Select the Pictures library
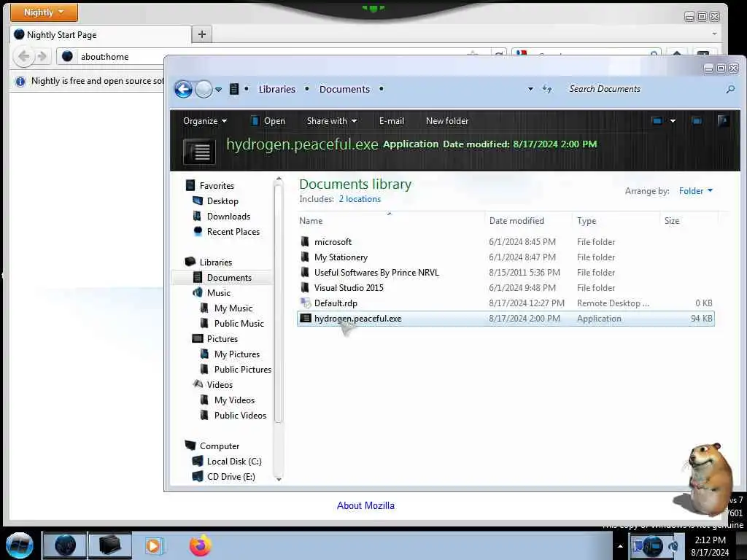Image resolution: width=747 pixels, height=560 pixels. pos(222,338)
